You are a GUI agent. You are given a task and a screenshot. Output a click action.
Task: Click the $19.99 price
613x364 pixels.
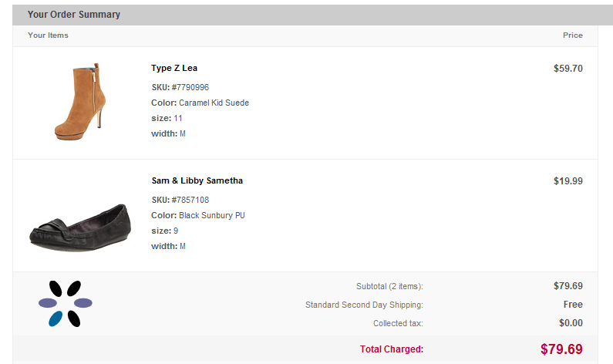[568, 181]
